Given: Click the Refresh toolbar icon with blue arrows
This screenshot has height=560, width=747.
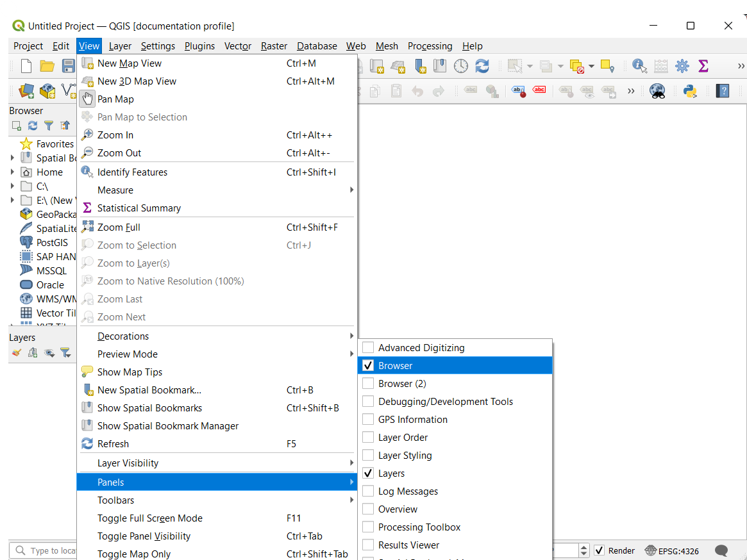Looking at the screenshot, I should click(482, 66).
